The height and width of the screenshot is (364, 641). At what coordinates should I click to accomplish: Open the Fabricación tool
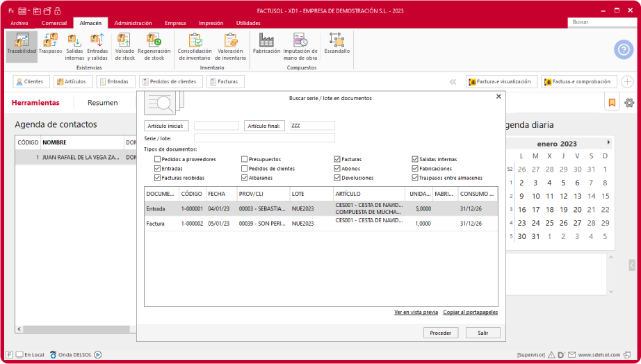coord(266,44)
